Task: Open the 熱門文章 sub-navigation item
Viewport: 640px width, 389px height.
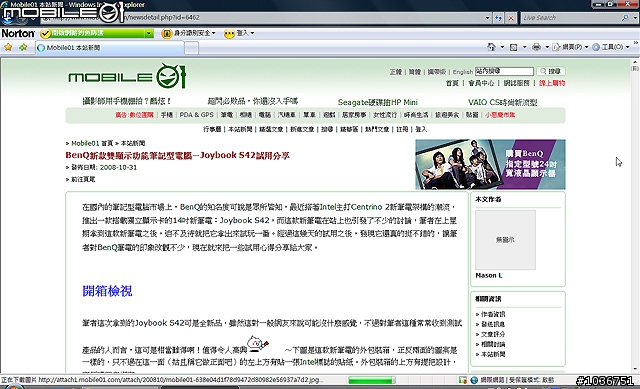Action: [x=377, y=129]
